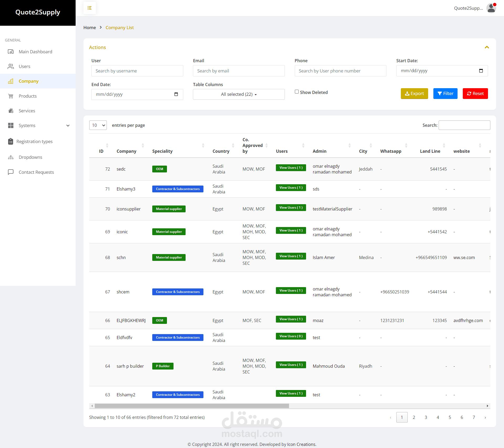Open the user profile avatar icon
This screenshot has width=504, height=448.
(x=491, y=8)
